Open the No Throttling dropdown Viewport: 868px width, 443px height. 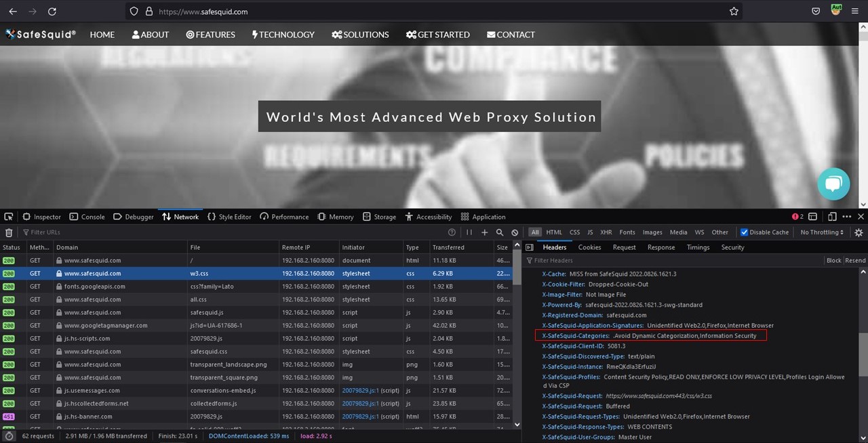tap(822, 232)
